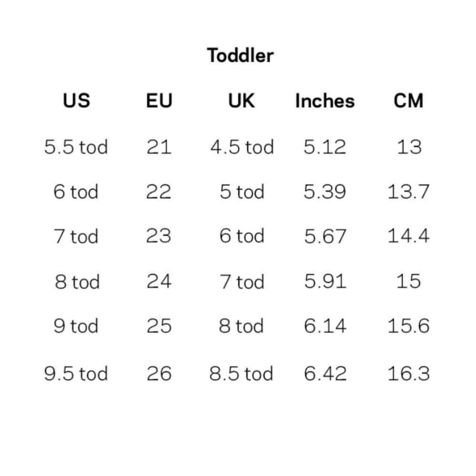Click the 13.7 CM value
The image size is (476, 476).
pyautogui.click(x=408, y=191)
